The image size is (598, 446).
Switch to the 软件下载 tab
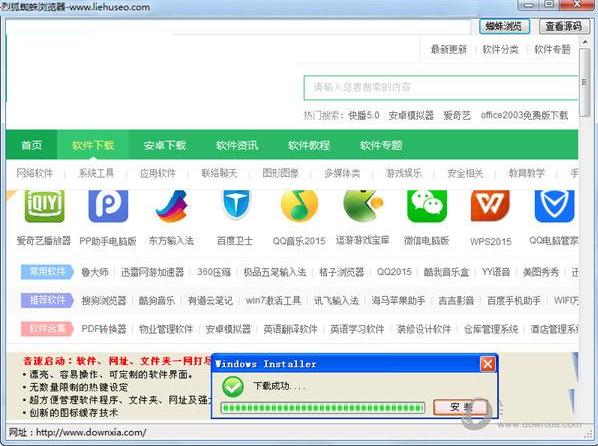(93, 145)
